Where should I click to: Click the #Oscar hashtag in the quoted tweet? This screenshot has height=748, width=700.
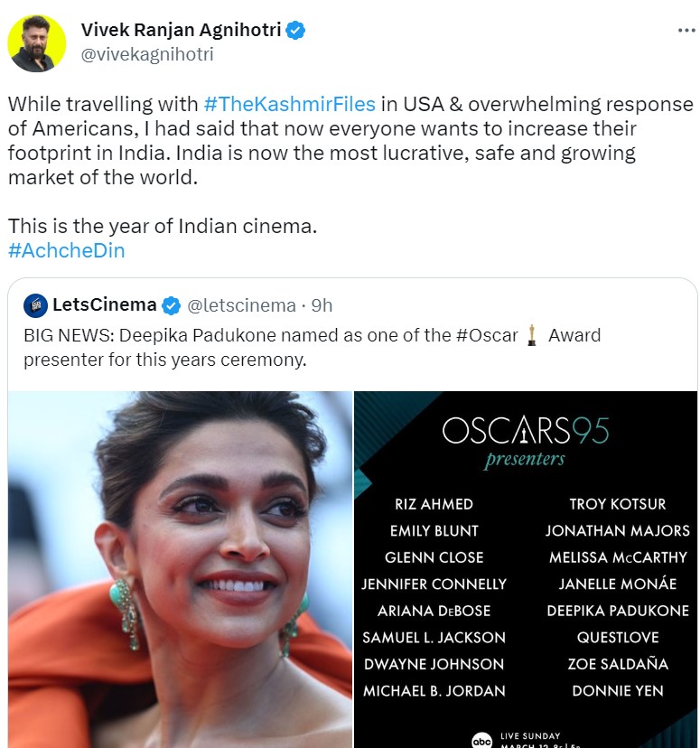487,336
